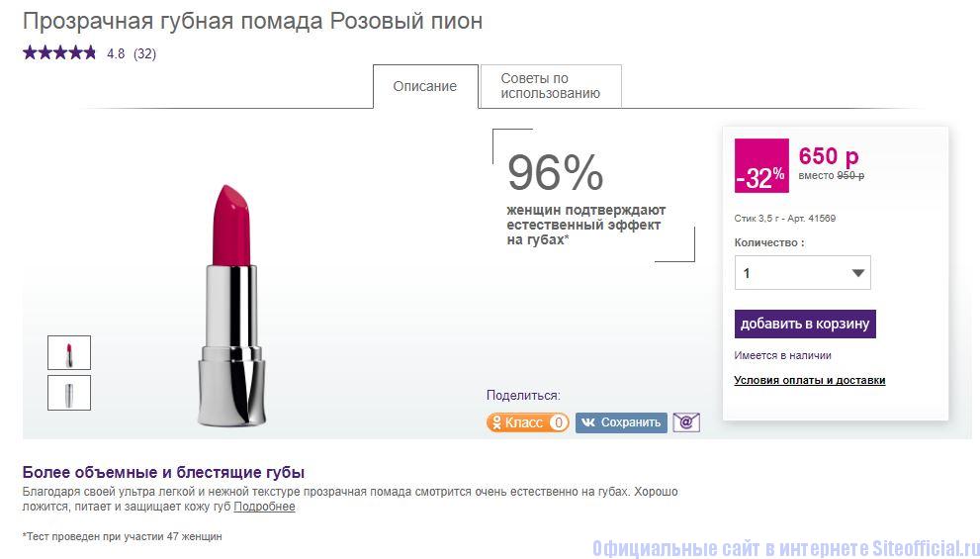Select the open red lipstick thumbnail
The width and height of the screenshot is (980, 559).
[x=69, y=353]
